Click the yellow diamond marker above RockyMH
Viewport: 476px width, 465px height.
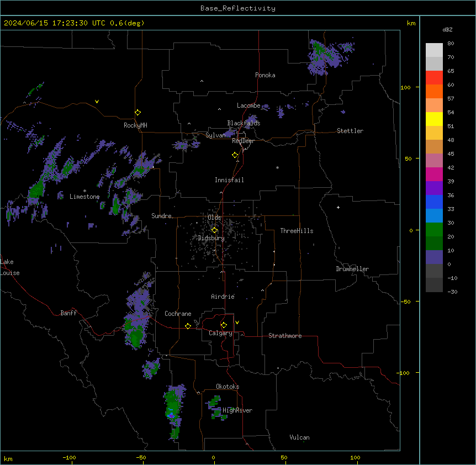[x=137, y=113]
